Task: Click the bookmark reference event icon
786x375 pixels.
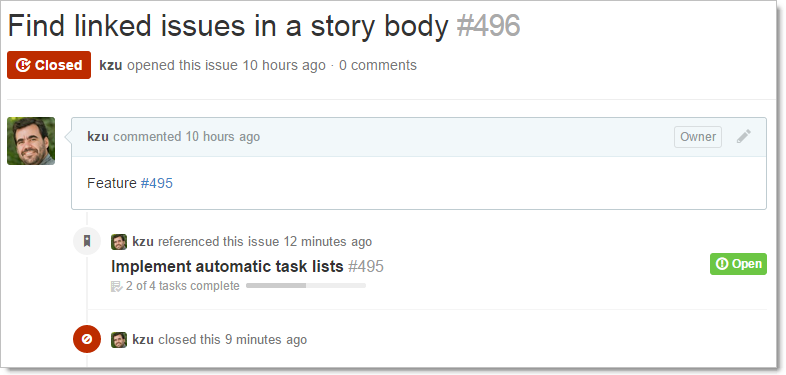Action: [x=87, y=241]
